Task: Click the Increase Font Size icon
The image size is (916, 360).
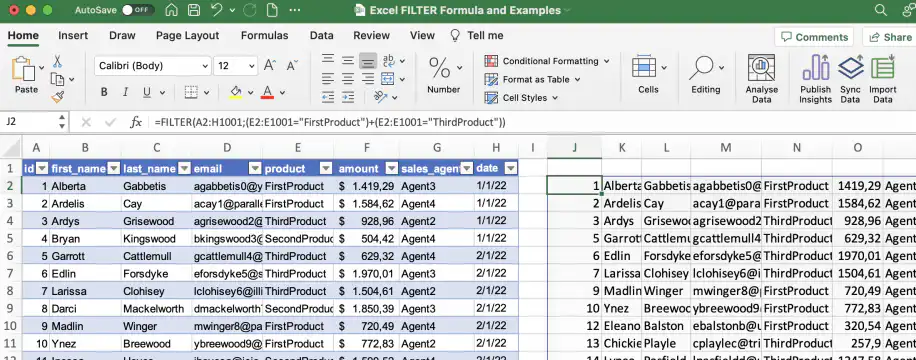Action: [269, 65]
